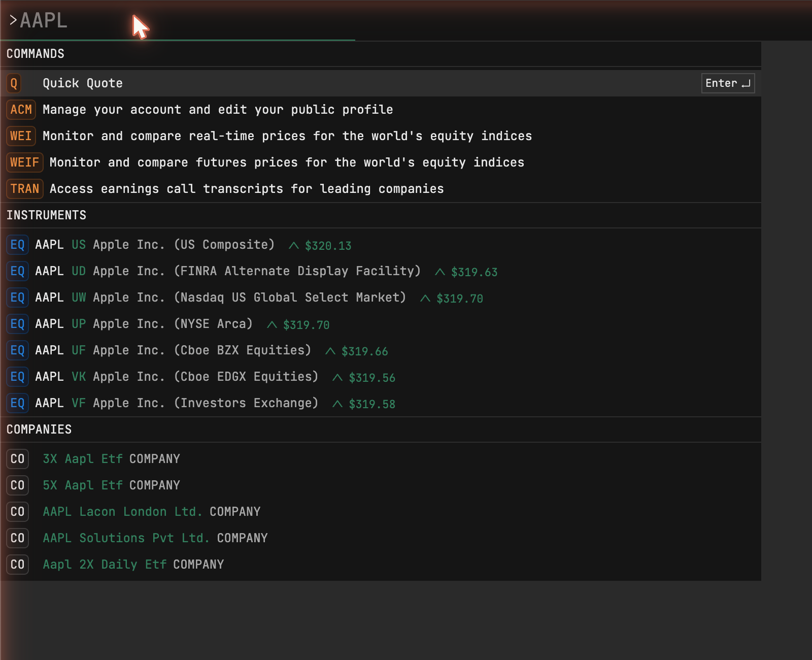
Task: Click up arrow beside $319.56 price
Action: click(337, 378)
